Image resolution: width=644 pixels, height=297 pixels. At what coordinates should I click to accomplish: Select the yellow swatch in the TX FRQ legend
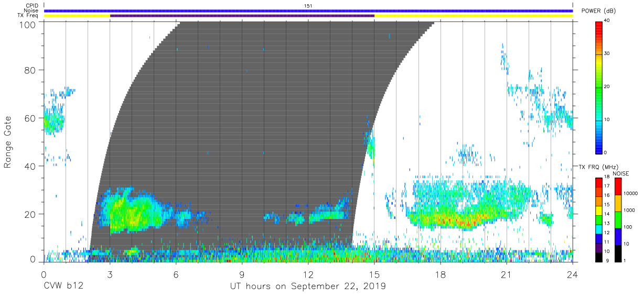(x=599, y=211)
